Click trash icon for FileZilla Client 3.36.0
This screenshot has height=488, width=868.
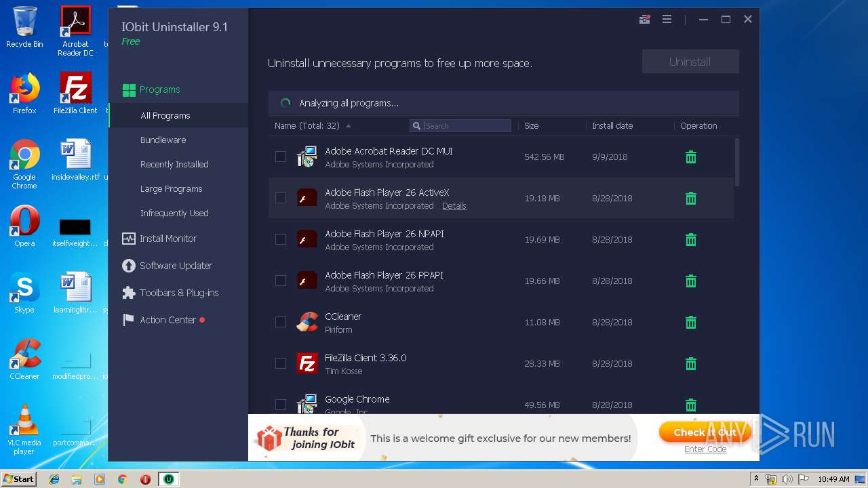point(690,364)
